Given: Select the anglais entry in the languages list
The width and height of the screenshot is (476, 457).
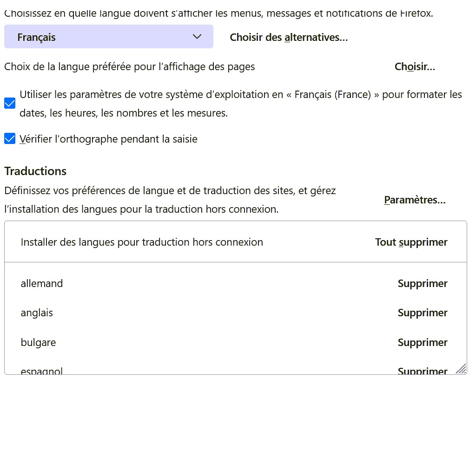Looking at the screenshot, I should (37, 313).
